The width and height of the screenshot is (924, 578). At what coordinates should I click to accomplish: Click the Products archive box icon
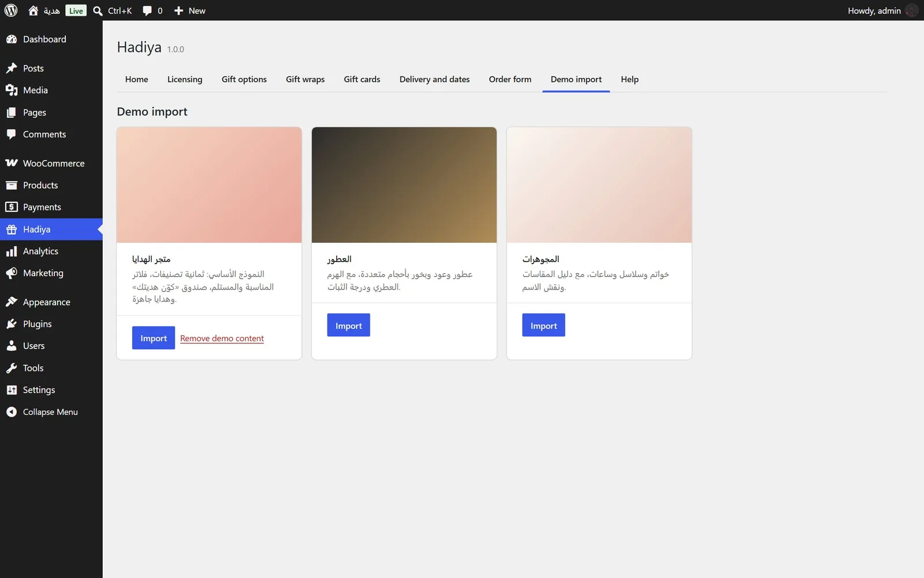pos(12,185)
